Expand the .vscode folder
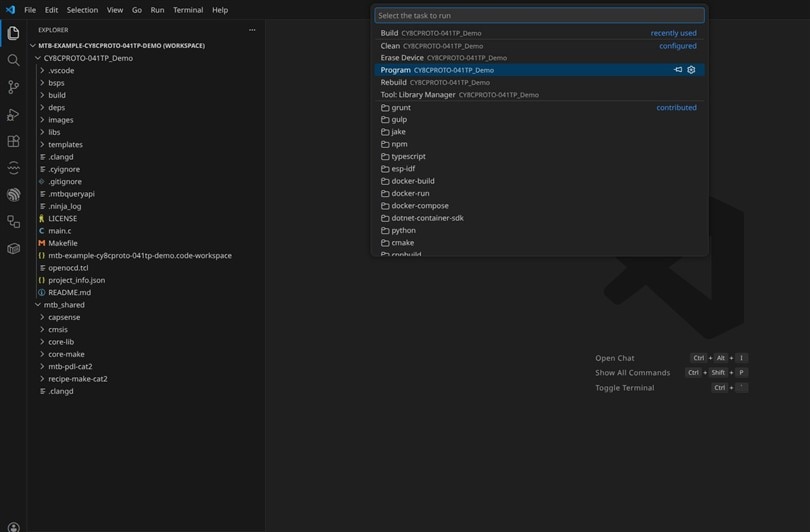The height and width of the screenshot is (532, 810). tap(42, 70)
